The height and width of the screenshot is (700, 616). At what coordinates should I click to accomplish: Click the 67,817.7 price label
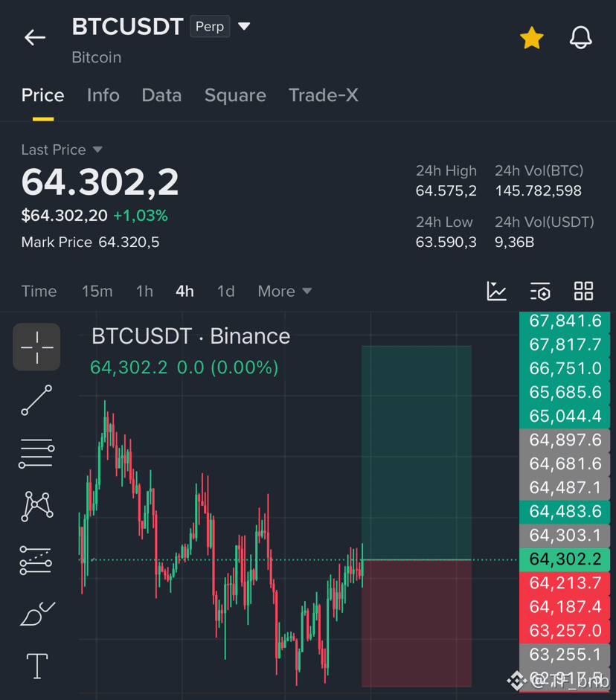point(565,344)
